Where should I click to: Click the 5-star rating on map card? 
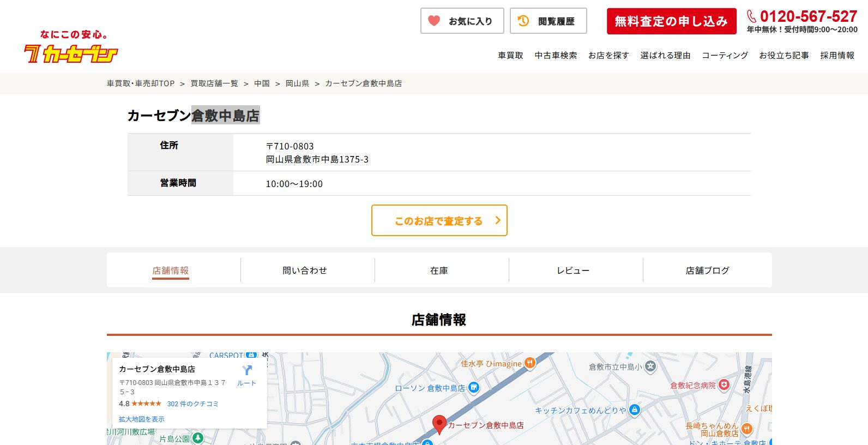pyautogui.click(x=146, y=404)
